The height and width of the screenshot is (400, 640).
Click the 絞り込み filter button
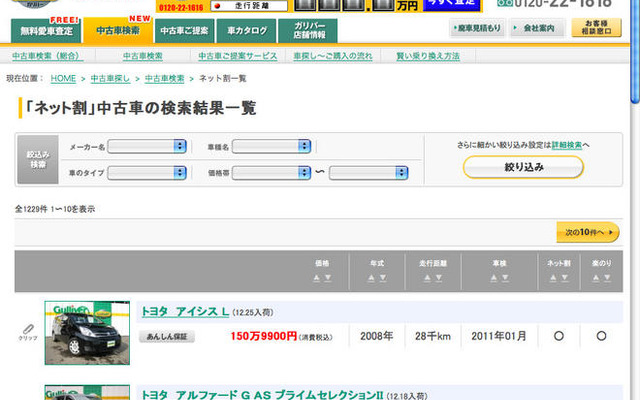pyautogui.click(x=523, y=167)
